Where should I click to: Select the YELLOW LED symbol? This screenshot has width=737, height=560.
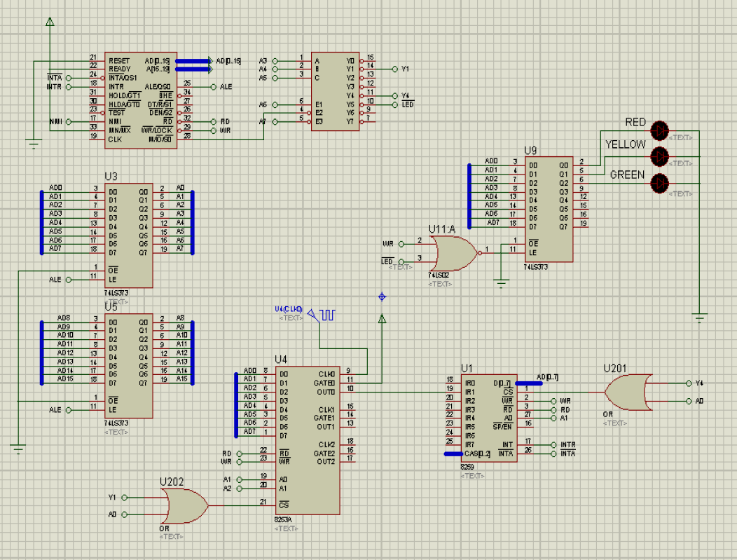[659, 156]
